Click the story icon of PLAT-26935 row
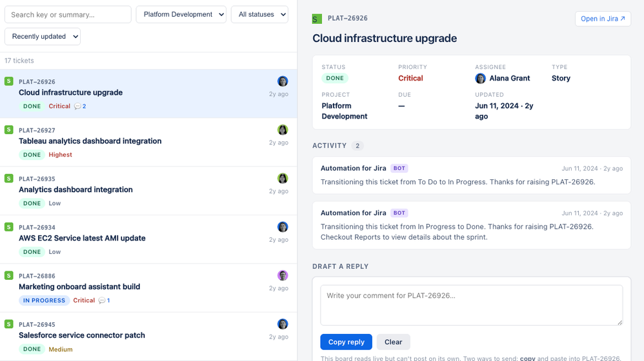The width and height of the screenshot is (644, 361). coord(8,179)
